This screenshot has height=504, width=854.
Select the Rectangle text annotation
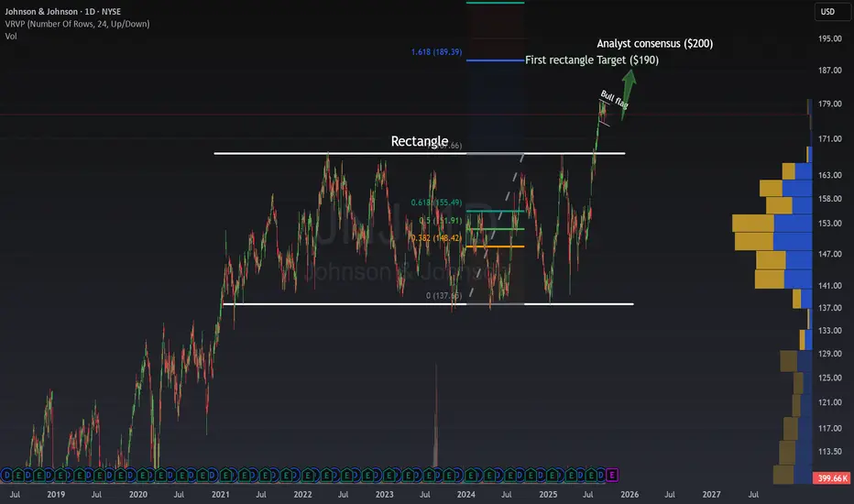pyautogui.click(x=420, y=141)
